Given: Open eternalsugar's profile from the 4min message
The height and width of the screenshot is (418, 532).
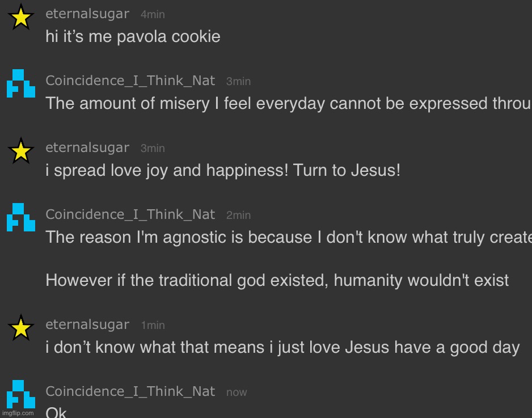Looking at the screenshot, I should point(87,14).
